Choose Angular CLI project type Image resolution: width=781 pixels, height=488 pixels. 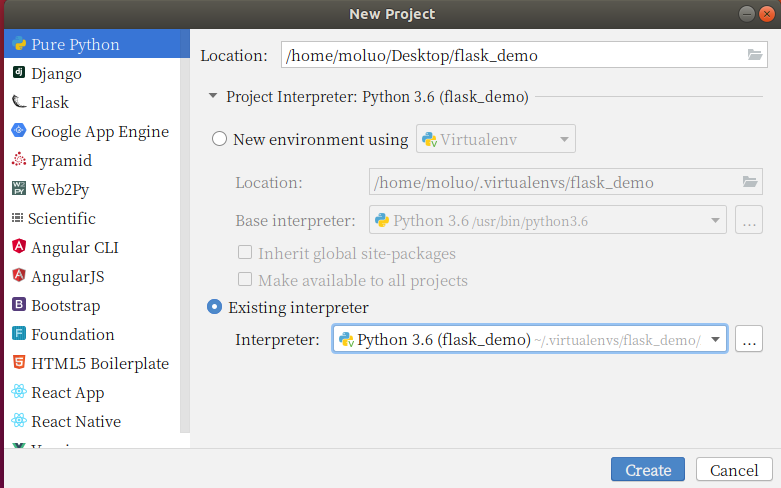coord(92,246)
